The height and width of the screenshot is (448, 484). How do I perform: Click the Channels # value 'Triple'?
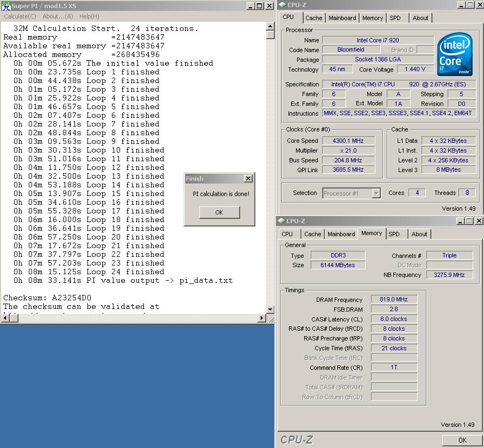[449, 255]
